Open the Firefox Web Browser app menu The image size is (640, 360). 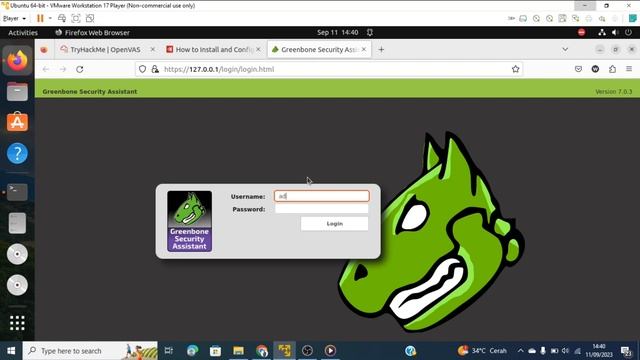point(92,33)
